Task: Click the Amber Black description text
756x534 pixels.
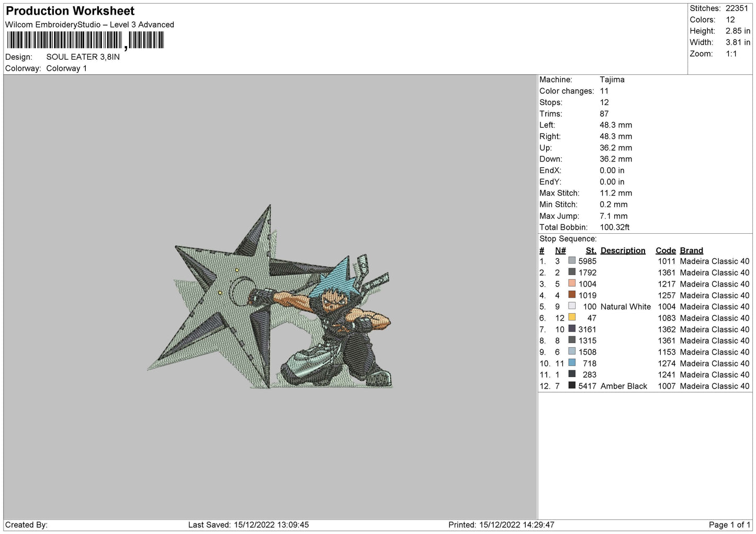Action: [624, 386]
